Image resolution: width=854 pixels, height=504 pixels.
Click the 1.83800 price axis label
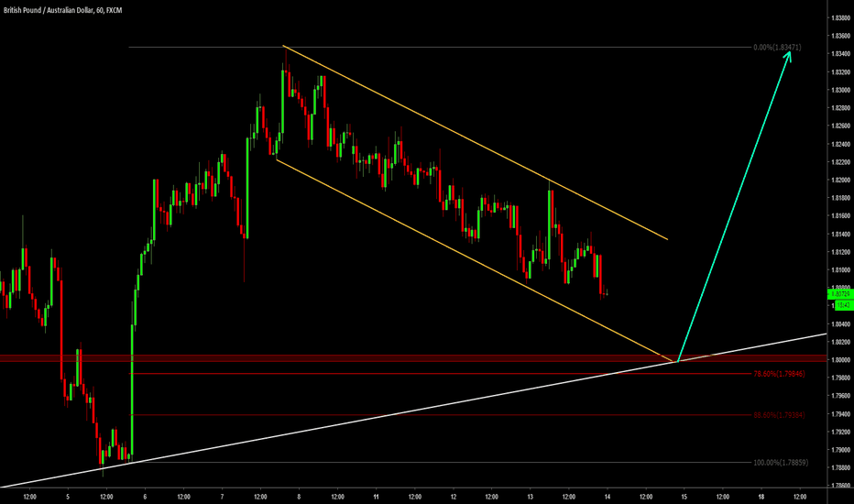(x=841, y=18)
